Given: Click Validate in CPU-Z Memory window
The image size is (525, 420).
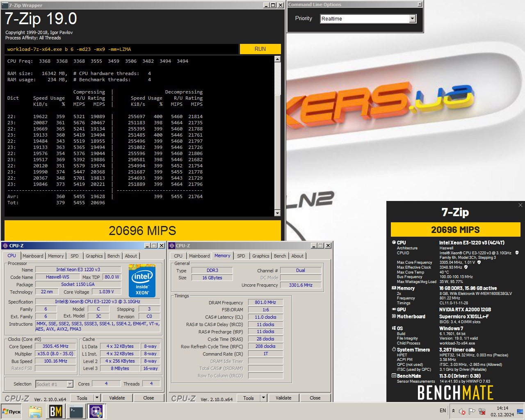Looking at the screenshot, I should click(283, 398).
